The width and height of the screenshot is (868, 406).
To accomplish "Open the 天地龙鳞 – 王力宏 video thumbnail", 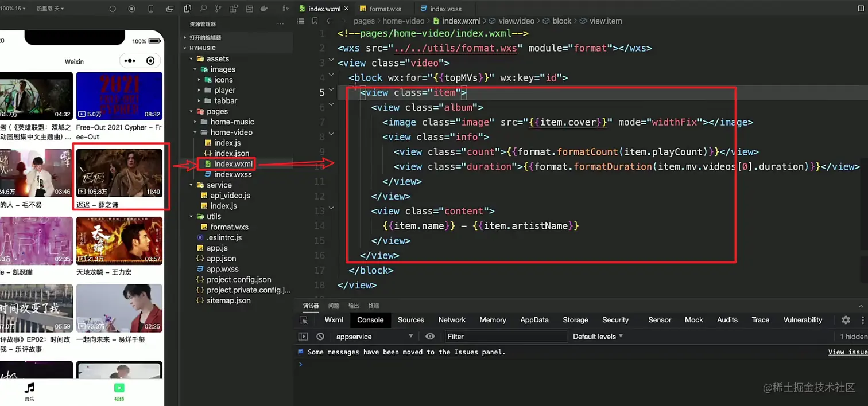I will [119, 240].
